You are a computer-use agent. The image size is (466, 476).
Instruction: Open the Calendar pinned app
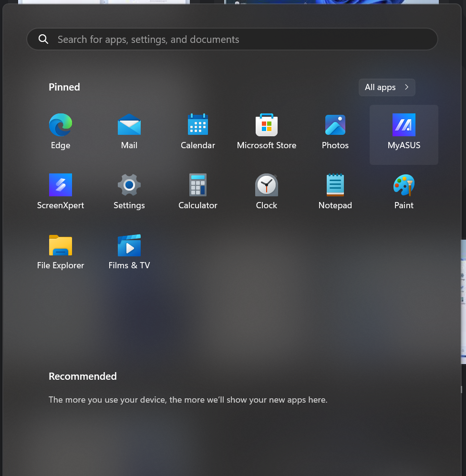pyautogui.click(x=198, y=132)
